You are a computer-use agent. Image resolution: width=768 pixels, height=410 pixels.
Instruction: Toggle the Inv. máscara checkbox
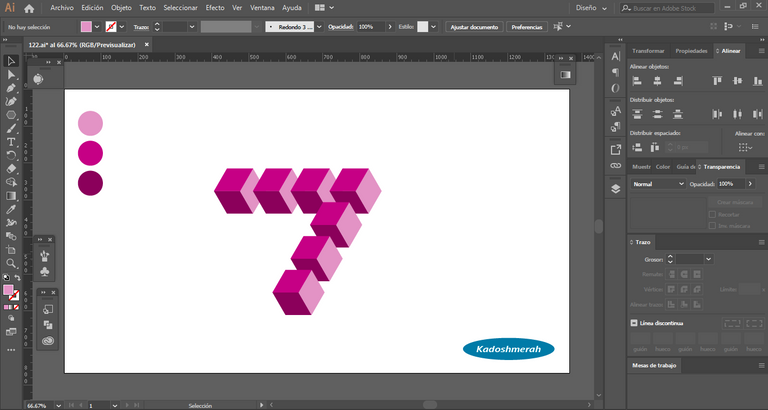tap(712, 225)
